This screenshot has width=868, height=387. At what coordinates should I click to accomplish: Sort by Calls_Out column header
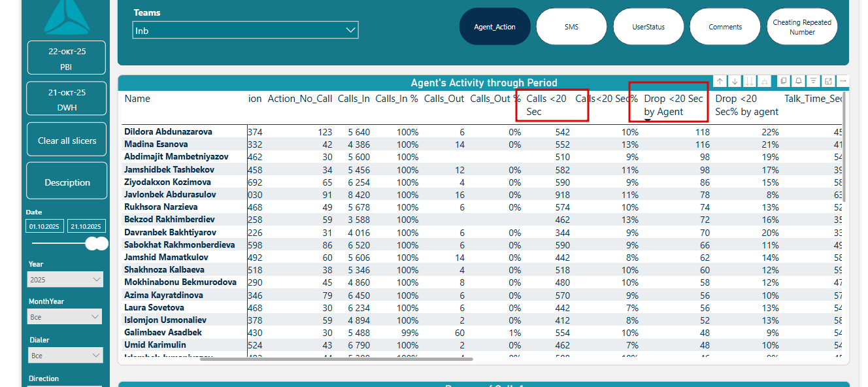point(444,99)
